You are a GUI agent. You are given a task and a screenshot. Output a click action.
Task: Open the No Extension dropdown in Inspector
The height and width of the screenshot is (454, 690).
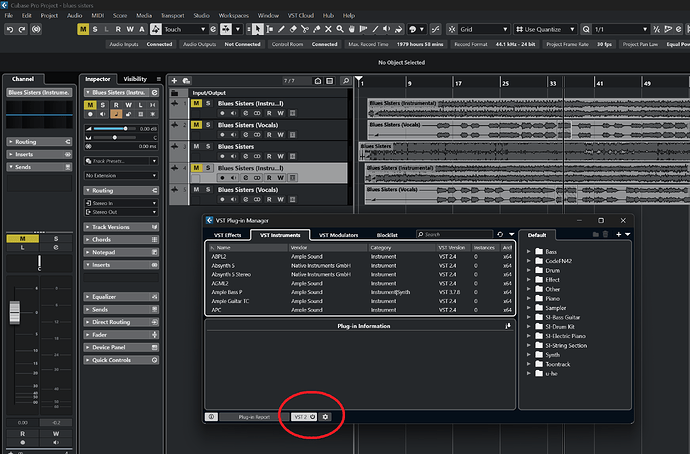click(x=121, y=176)
